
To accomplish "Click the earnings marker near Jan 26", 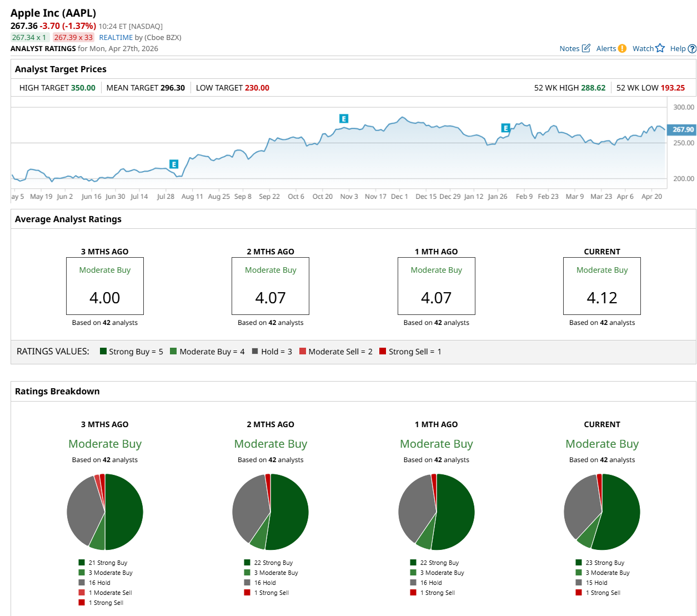I will coord(505,128).
